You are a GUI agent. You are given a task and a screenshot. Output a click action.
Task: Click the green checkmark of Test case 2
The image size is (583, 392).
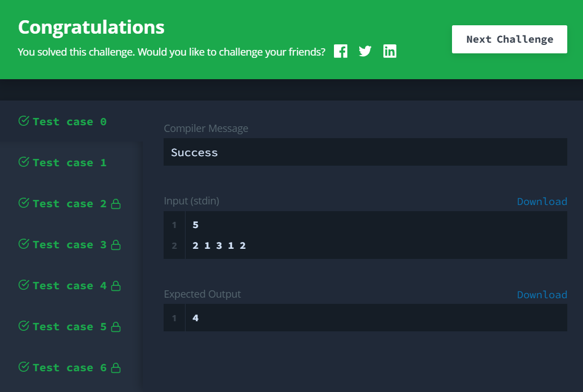pyautogui.click(x=24, y=203)
